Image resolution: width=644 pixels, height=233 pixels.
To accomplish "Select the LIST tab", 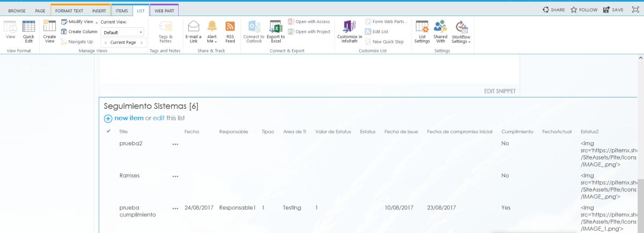I will (141, 10).
